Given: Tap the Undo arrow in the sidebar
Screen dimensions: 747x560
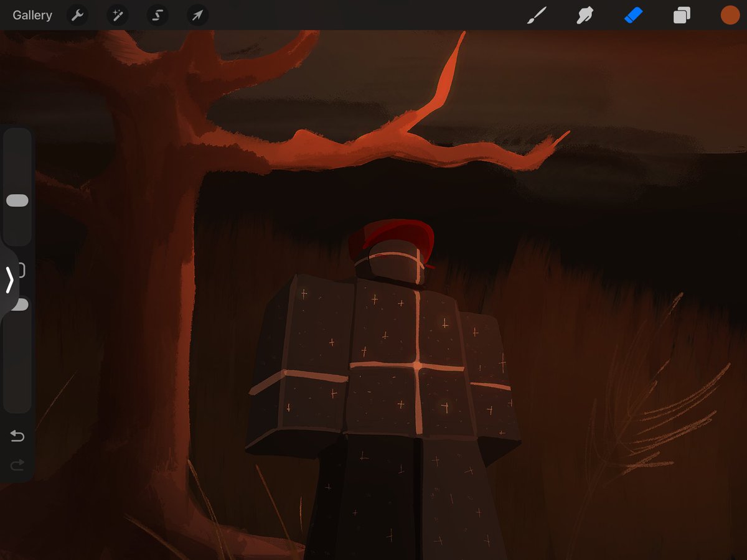Looking at the screenshot, I should (17, 437).
